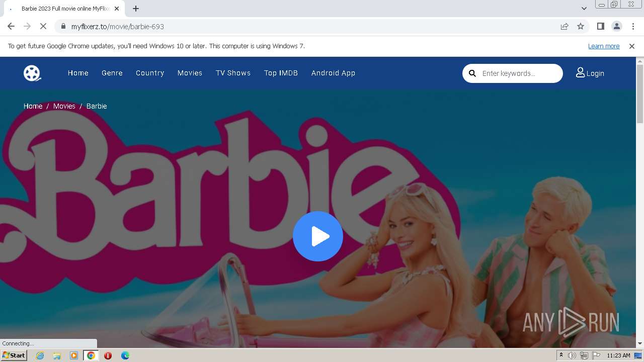
Task: Open Microsoft Edge on the taskbar
Action: click(125, 355)
